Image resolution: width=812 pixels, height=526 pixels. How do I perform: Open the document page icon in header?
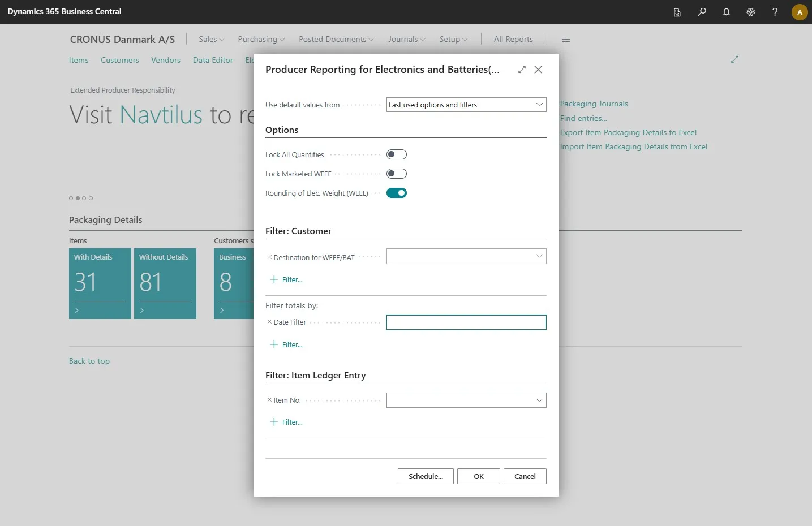click(x=677, y=12)
